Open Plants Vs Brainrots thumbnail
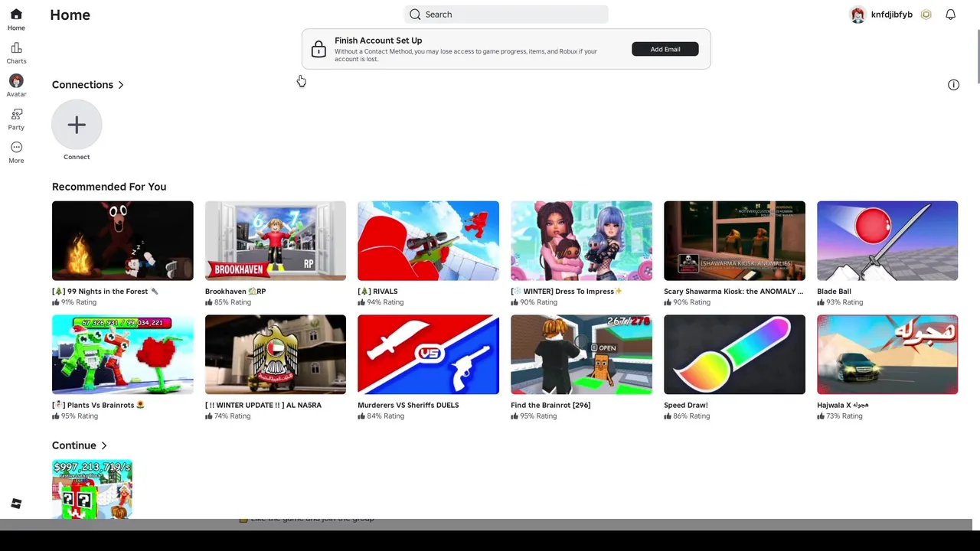The width and height of the screenshot is (980, 551). pos(122,355)
